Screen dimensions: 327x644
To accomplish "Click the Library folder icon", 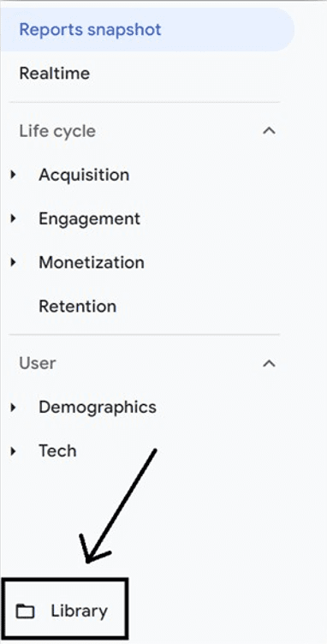I will tap(26, 611).
